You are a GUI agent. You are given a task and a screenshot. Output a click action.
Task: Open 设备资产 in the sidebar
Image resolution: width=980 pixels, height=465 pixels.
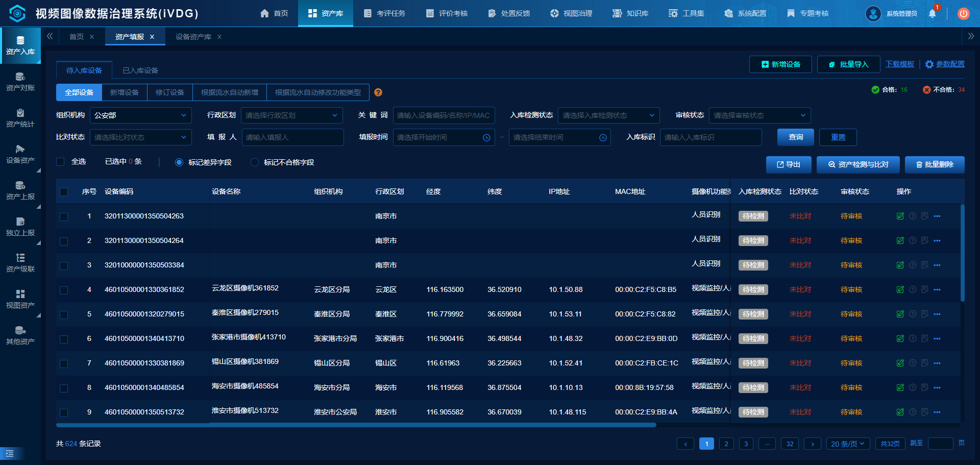pos(20,154)
